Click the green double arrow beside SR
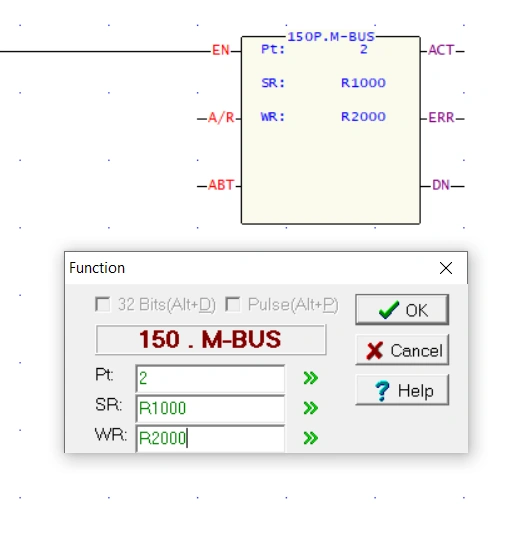This screenshot has width=524, height=551. pos(311,408)
